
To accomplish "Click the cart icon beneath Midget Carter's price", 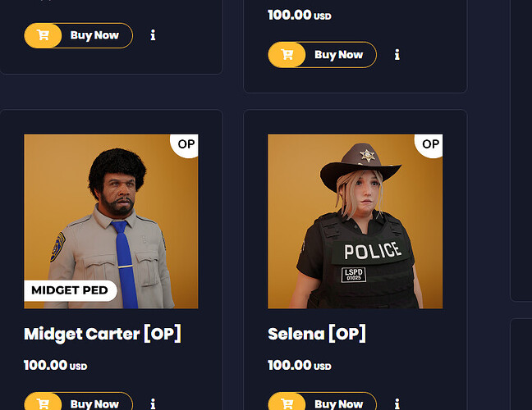I will [42, 403].
